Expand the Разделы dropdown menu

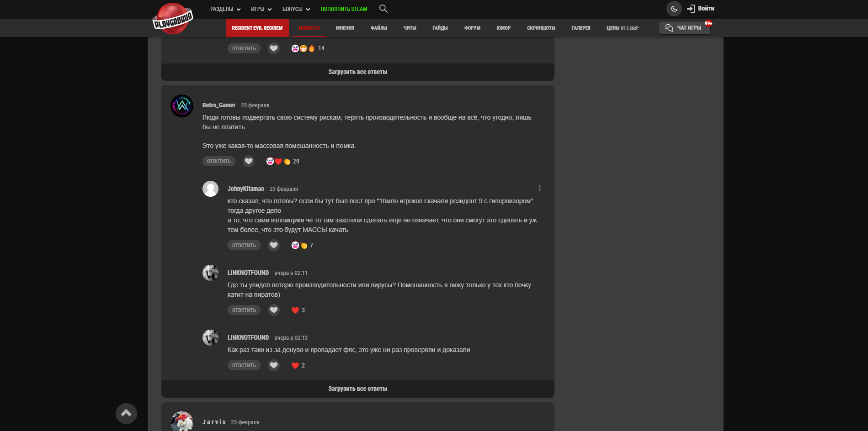pos(225,9)
